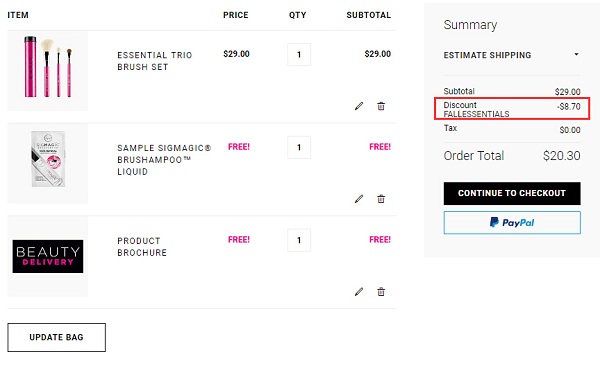Remove Sigmagic Brushampoo sample with trash icon
Viewport: 600px width, 377px height.
(x=381, y=199)
